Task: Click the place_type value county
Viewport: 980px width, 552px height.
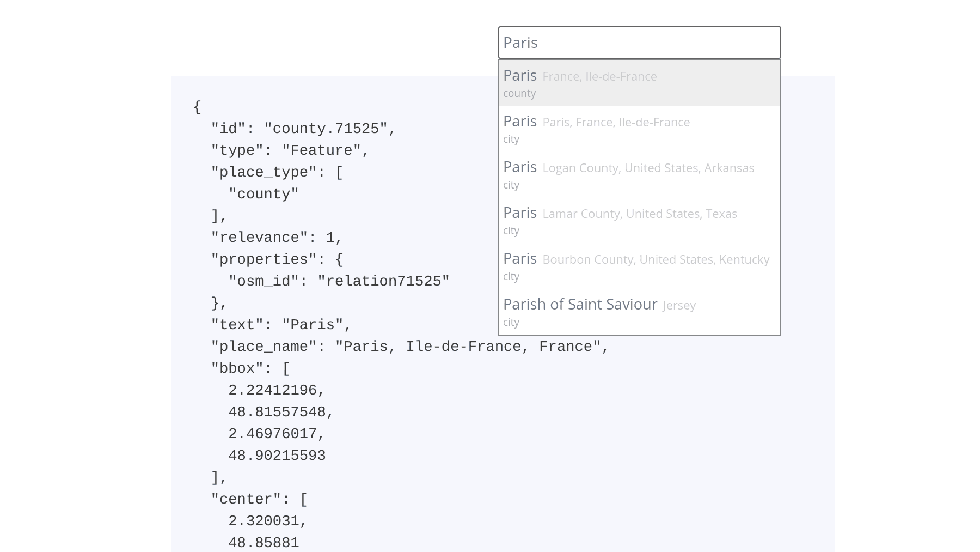Action: [264, 193]
